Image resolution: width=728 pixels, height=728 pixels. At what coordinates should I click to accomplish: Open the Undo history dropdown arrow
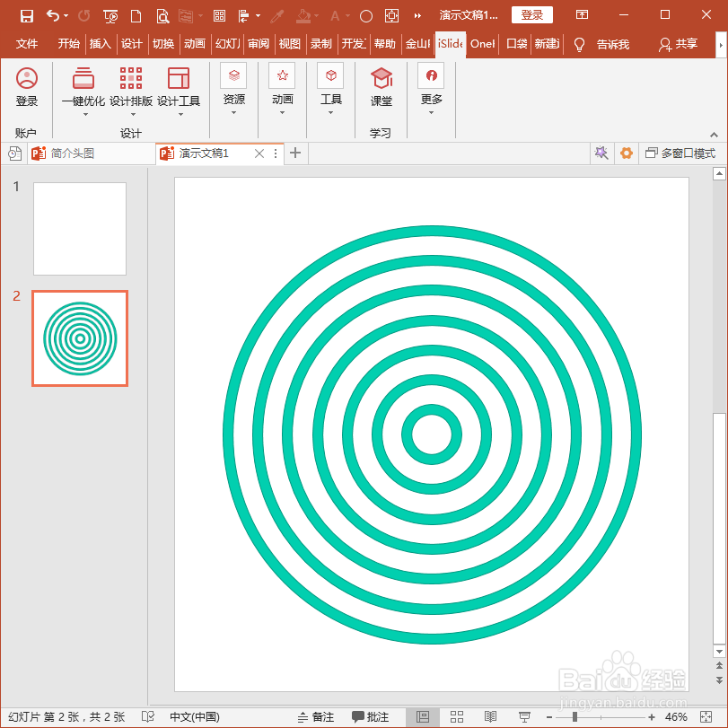click(66, 16)
